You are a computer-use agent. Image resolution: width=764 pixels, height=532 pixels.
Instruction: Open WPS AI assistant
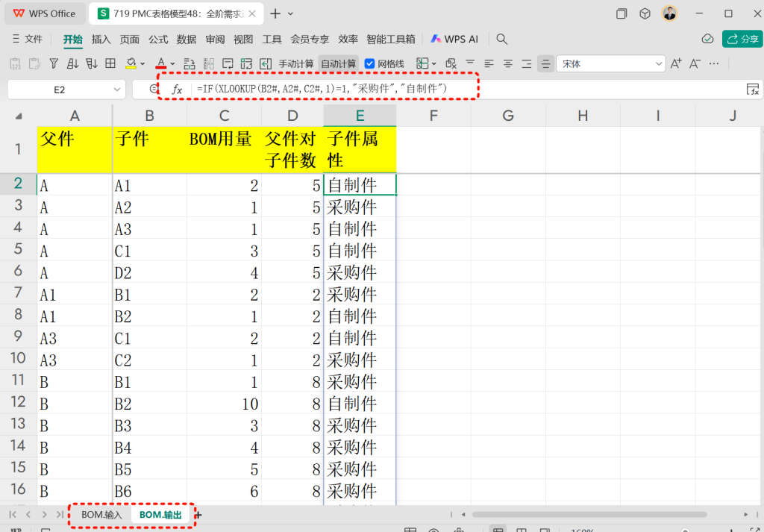[x=454, y=40]
